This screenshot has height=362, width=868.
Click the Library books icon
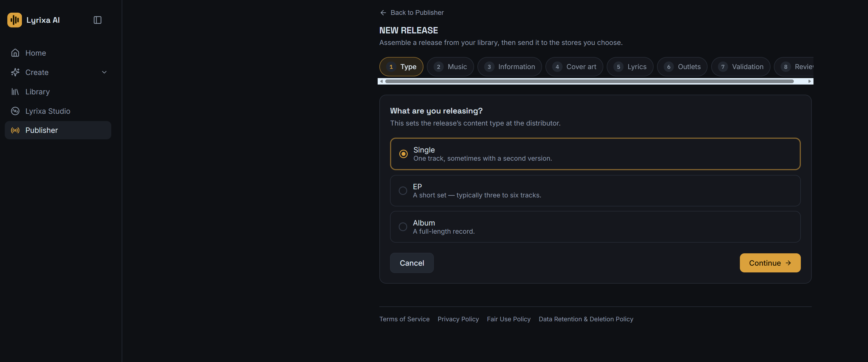(x=15, y=92)
